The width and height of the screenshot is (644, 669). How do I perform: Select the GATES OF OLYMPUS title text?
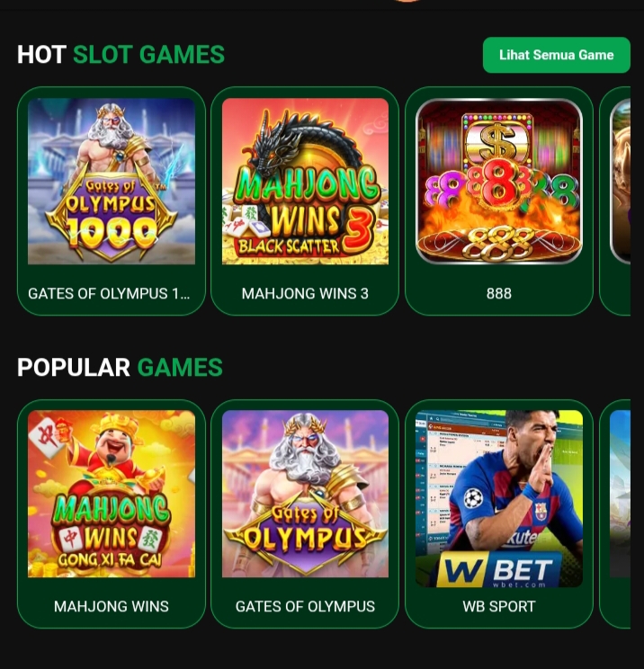(305, 606)
